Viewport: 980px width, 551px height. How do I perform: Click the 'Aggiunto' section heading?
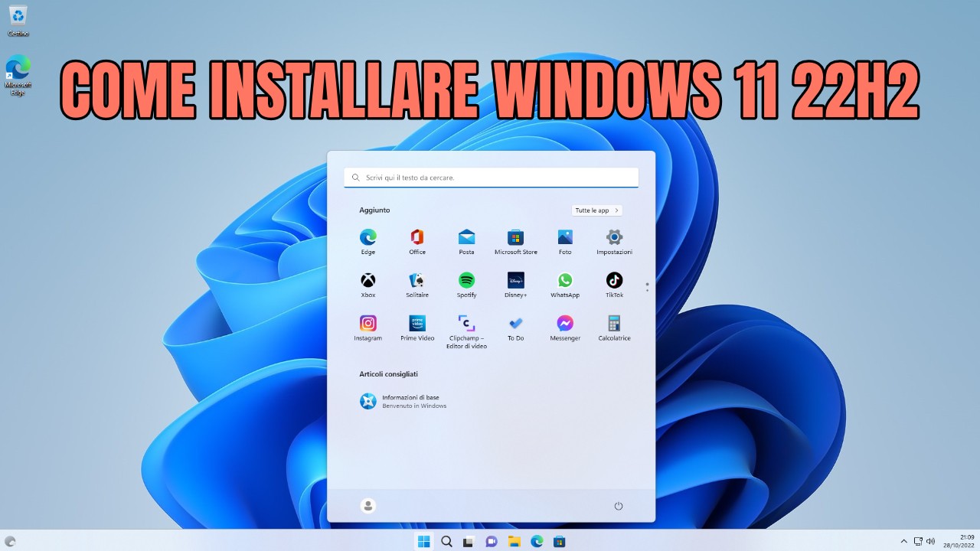coord(374,210)
